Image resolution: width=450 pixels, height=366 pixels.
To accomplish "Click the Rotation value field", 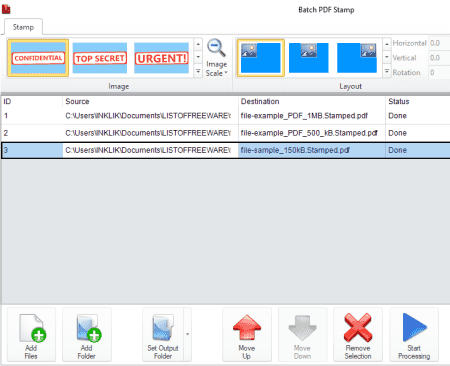I will pos(439,72).
